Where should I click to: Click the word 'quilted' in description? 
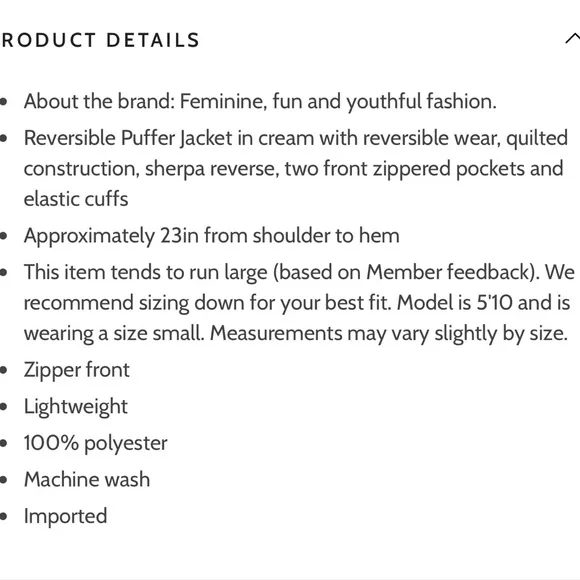point(537,138)
